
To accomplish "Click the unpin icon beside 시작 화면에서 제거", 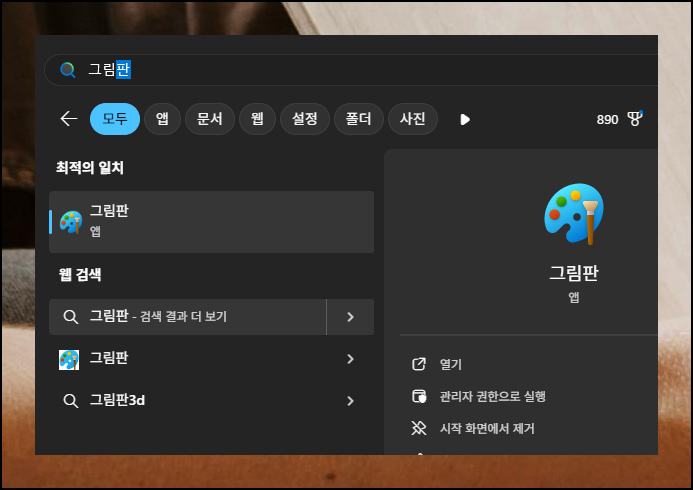I will tap(419, 428).
